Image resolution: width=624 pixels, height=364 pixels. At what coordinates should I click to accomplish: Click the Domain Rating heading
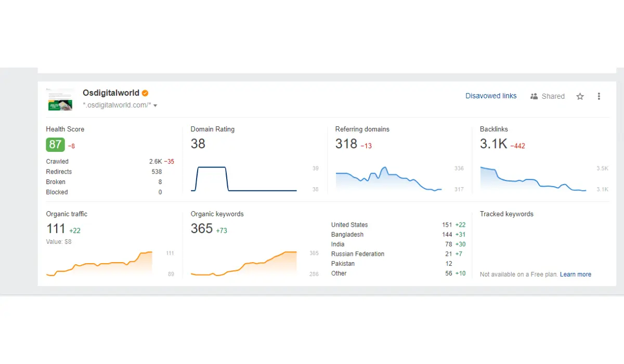(212, 129)
